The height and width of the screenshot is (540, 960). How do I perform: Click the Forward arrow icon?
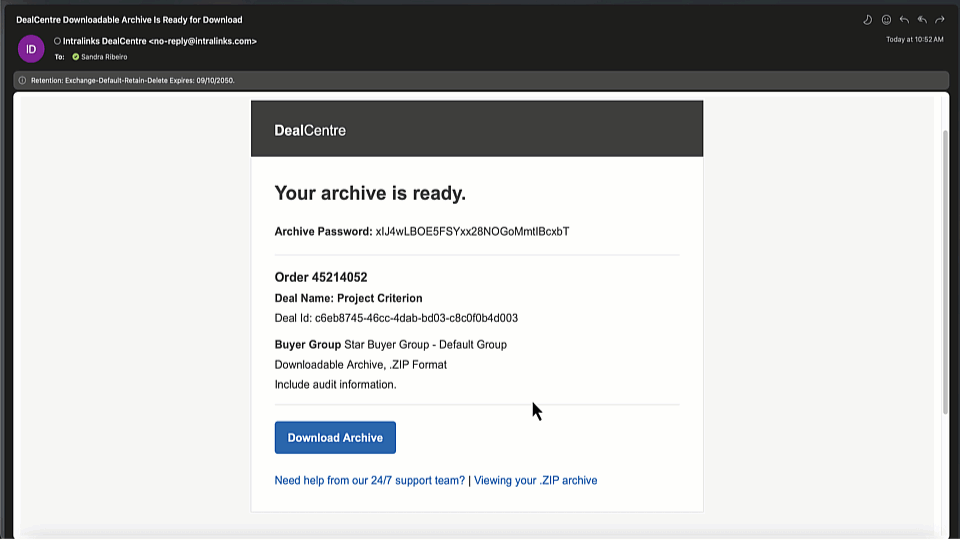pyautogui.click(x=940, y=20)
